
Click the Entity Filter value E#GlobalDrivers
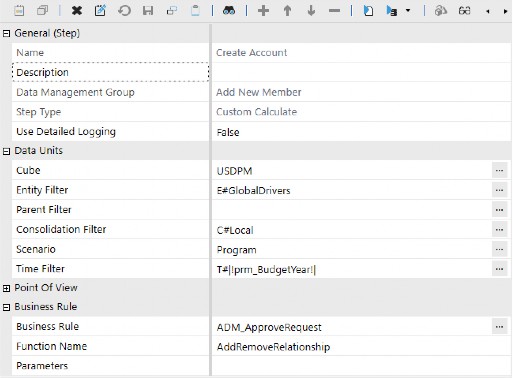point(253,191)
